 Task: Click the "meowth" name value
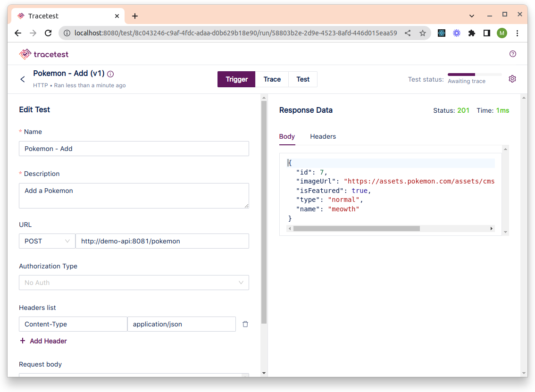(x=343, y=209)
